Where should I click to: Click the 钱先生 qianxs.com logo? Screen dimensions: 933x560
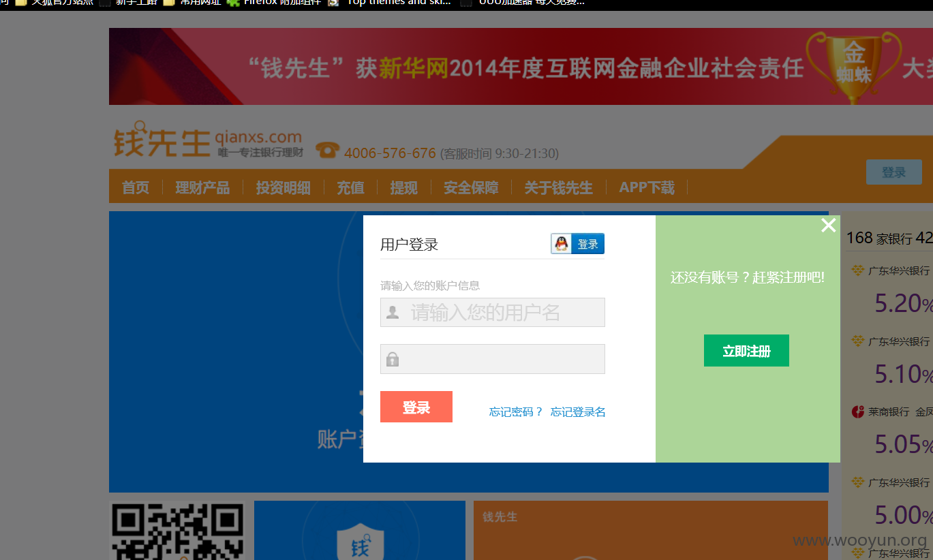coord(208,141)
